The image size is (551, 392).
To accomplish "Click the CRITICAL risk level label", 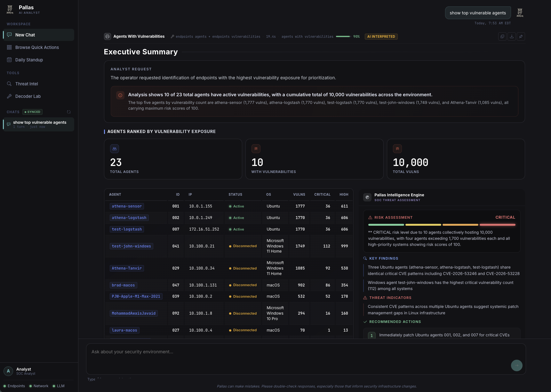I will (505, 217).
